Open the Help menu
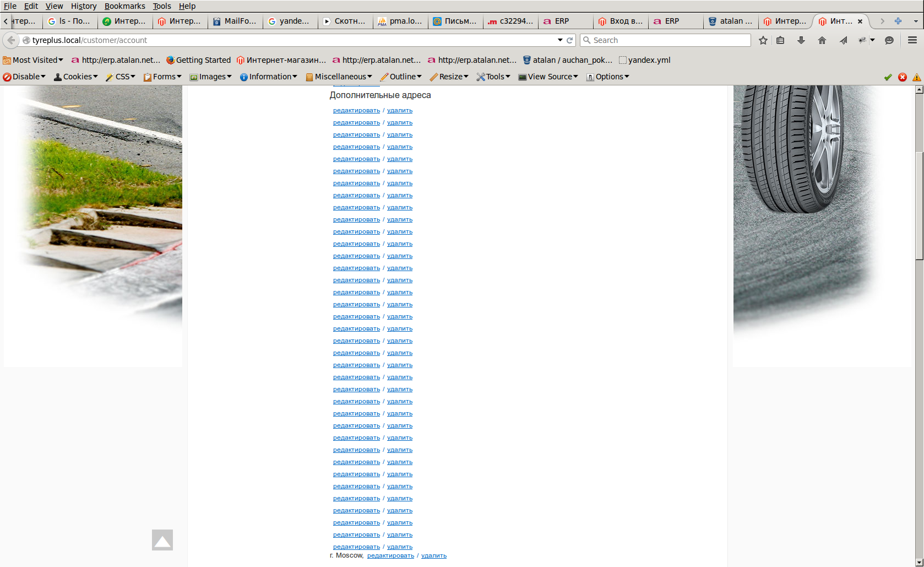924x567 pixels. (187, 6)
